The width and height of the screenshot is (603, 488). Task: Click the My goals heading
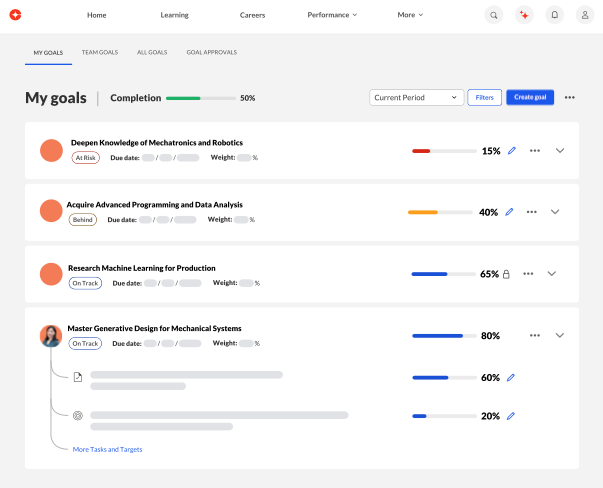click(x=56, y=98)
